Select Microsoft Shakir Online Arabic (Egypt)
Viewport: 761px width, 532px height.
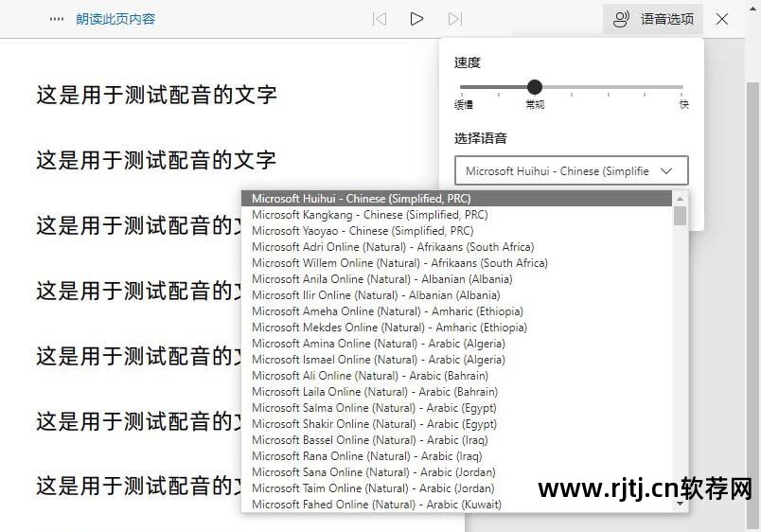click(x=456, y=424)
